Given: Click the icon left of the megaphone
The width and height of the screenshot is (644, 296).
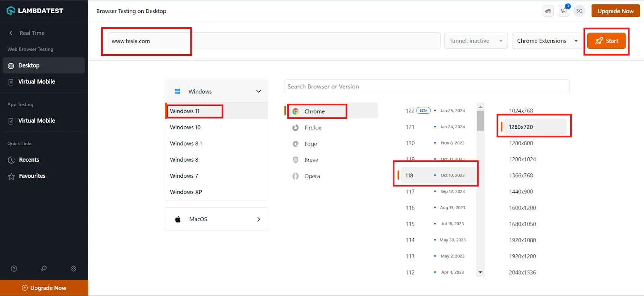Looking at the screenshot, I should [548, 11].
